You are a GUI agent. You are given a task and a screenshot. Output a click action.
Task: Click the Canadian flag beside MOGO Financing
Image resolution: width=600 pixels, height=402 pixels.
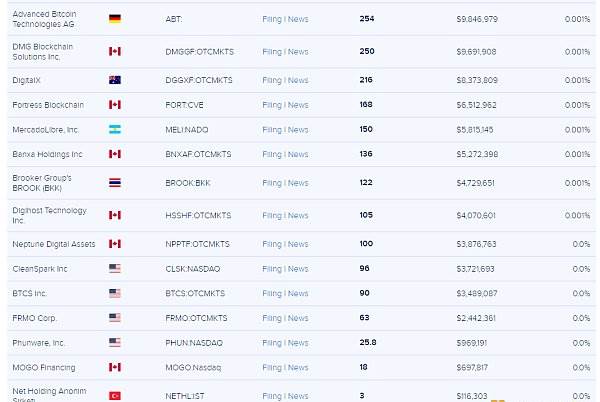pos(115,367)
